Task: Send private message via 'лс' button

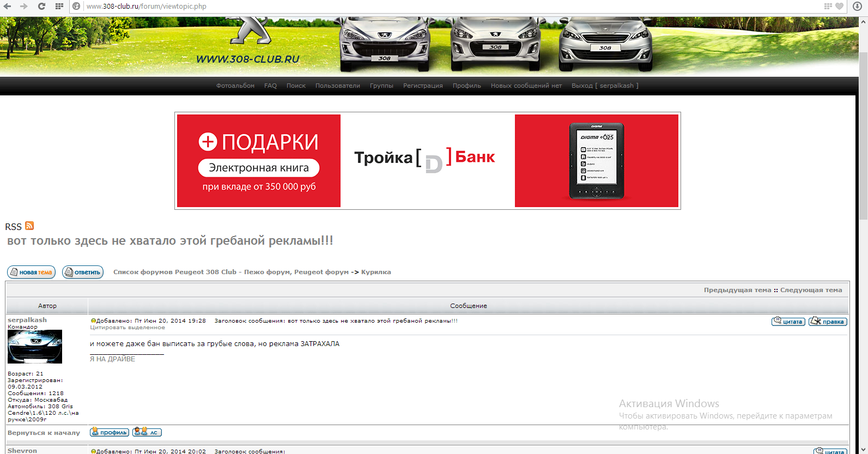Action: 147,432
